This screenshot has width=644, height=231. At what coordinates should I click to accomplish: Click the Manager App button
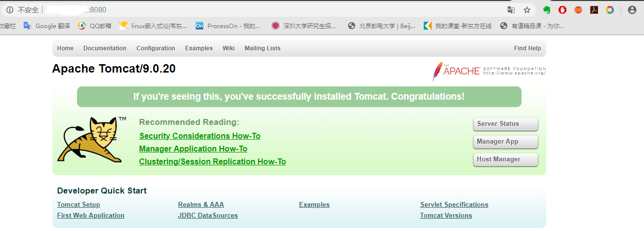click(505, 142)
